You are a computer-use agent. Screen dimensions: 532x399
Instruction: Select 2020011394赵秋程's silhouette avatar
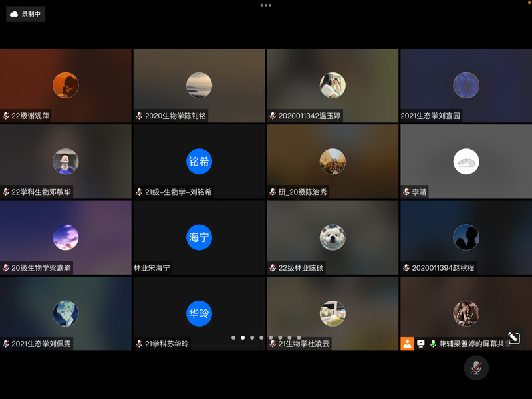(x=465, y=237)
